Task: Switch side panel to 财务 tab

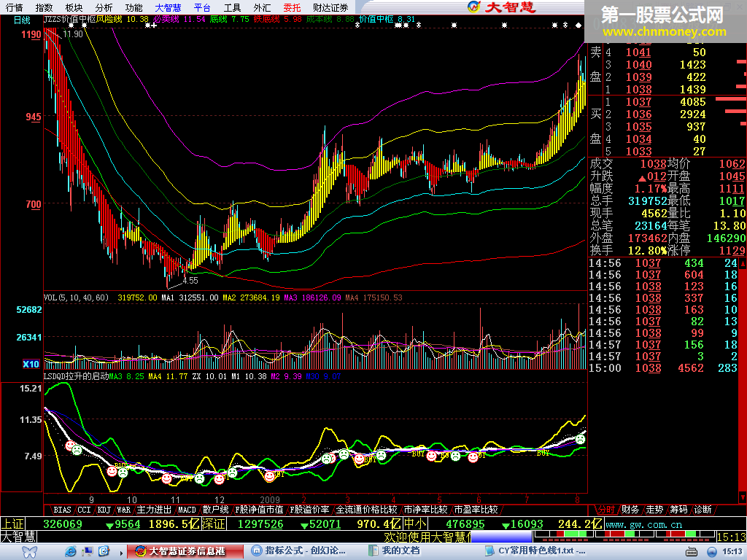Action: tap(630, 510)
